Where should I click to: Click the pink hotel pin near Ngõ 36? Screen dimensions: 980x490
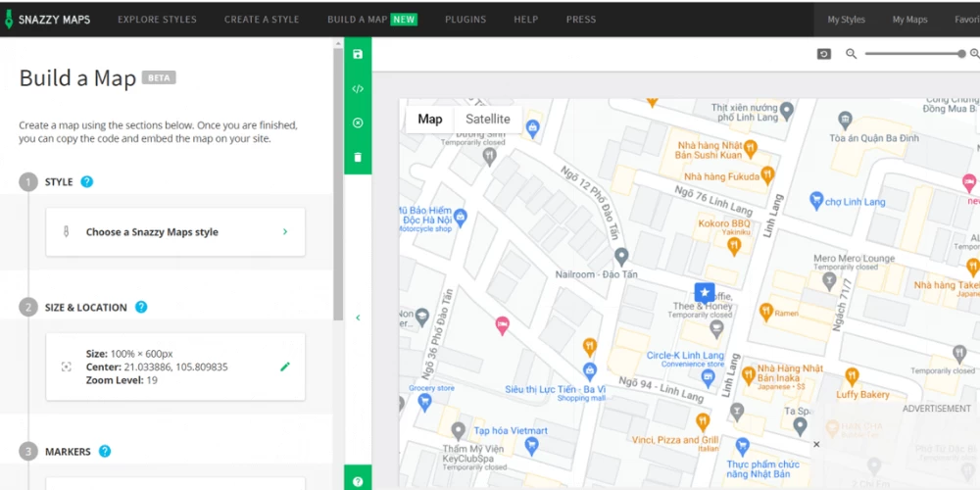click(x=502, y=325)
